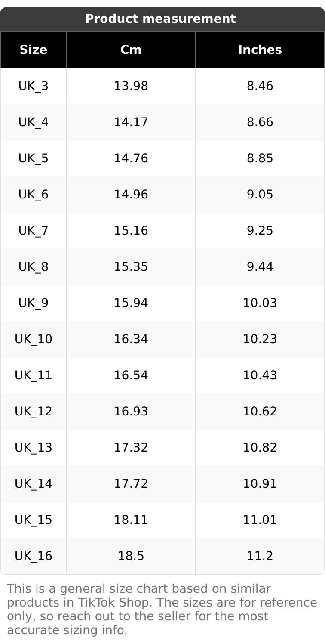
Task: Click the 15.35 cm measurement
Action: [x=131, y=267]
